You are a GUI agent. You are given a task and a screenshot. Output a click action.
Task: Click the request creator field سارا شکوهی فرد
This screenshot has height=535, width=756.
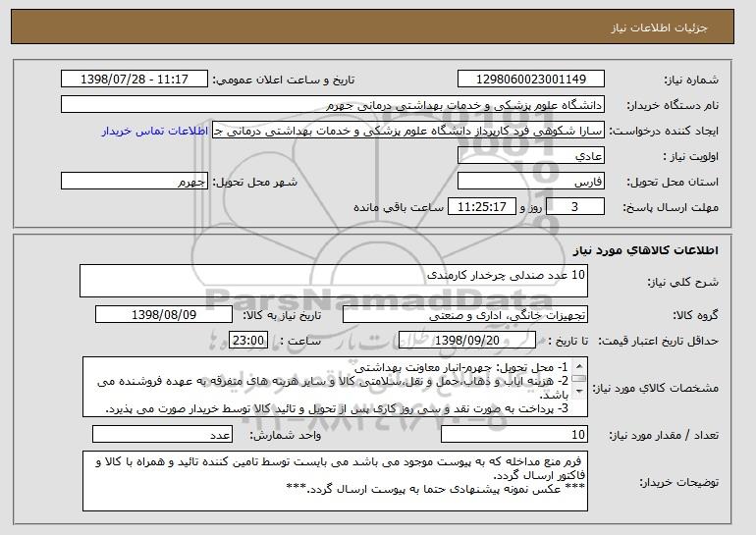pyautogui.click(x=408, y=131)
